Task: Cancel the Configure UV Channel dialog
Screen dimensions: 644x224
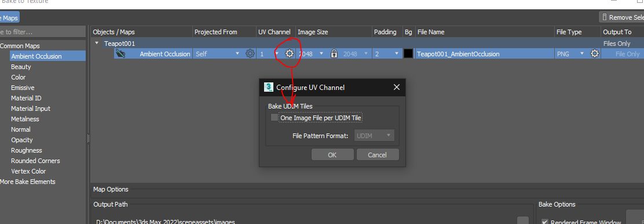Action: tap(377, 155)
